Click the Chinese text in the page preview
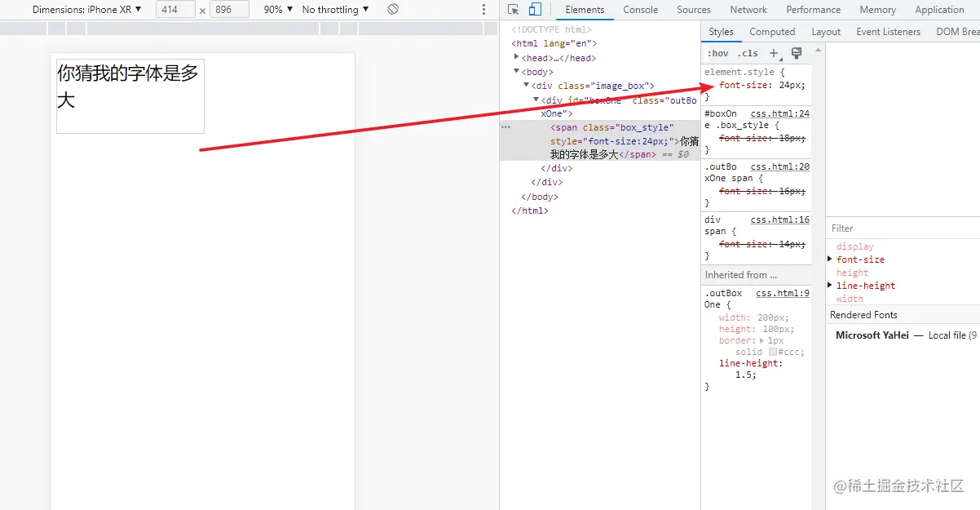The image size is (980, 510). (128, 86)
